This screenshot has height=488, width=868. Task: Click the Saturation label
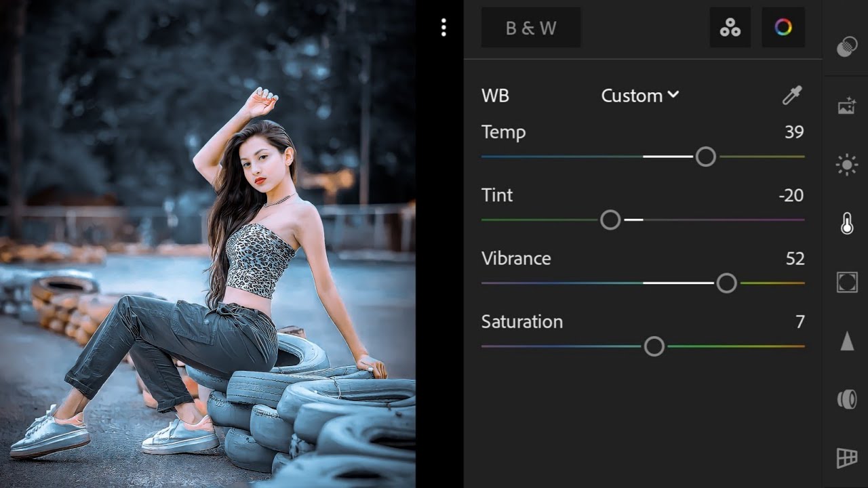(x=522, y=321)
